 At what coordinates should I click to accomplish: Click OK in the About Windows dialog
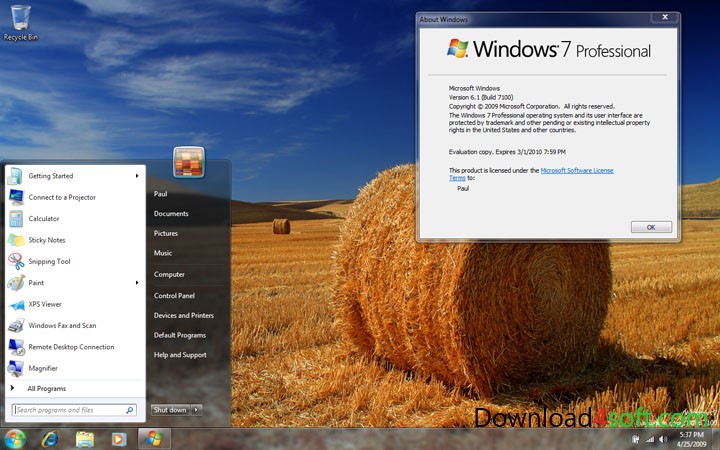pyautogui.click(x=651, y=227)
